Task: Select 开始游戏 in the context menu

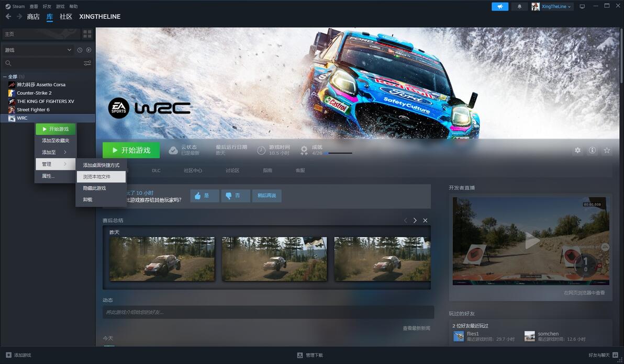Action: pos(55,129)
